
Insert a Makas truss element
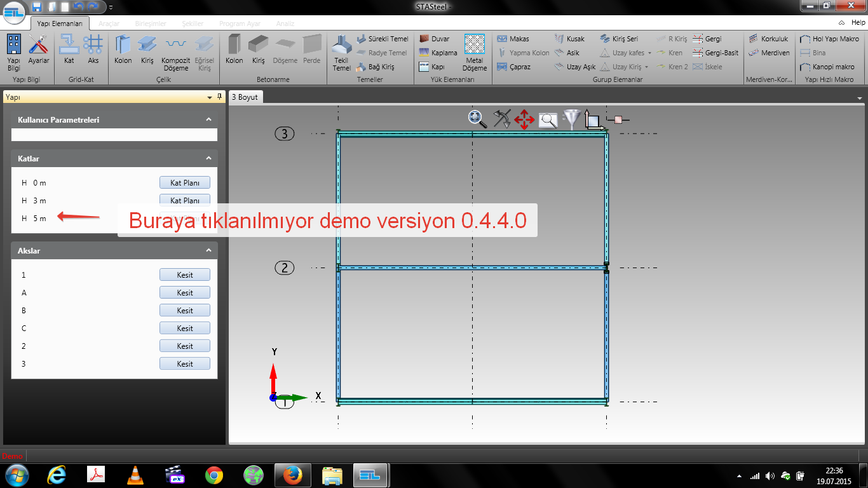point(513,39)
